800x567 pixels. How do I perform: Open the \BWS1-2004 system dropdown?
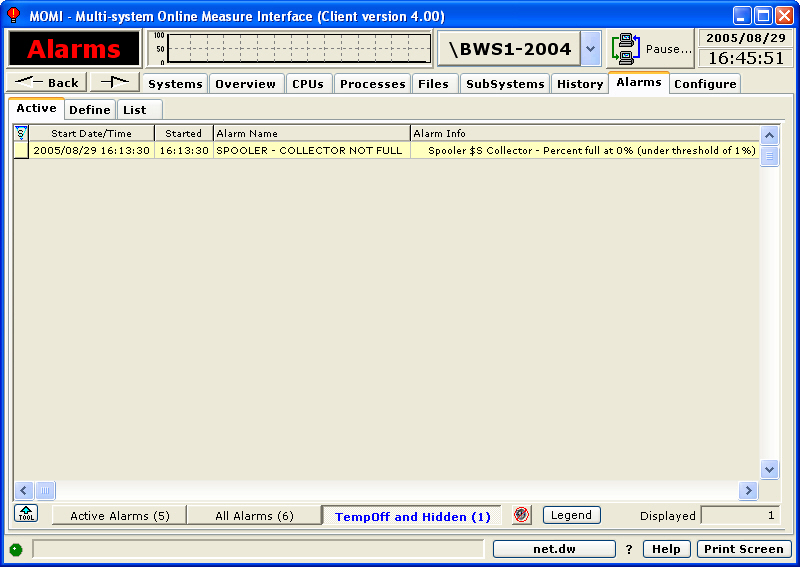(x=590, y=49)
